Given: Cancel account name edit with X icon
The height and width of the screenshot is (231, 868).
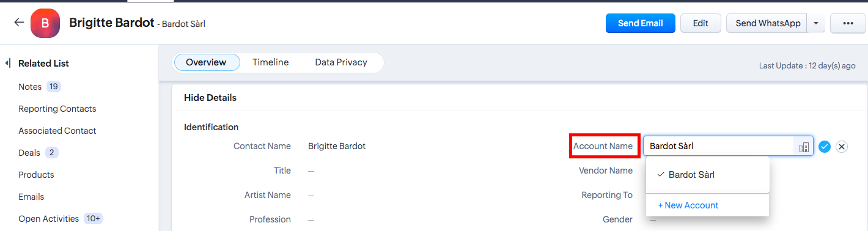Looking at the screenshot, I should click(842, 147).
